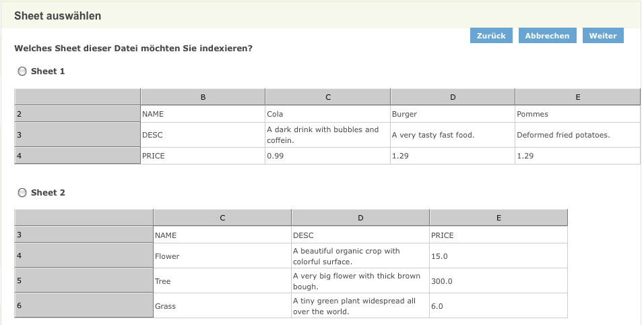Click the Flower cell
The image size is (644, 325).
click(222, 256)
